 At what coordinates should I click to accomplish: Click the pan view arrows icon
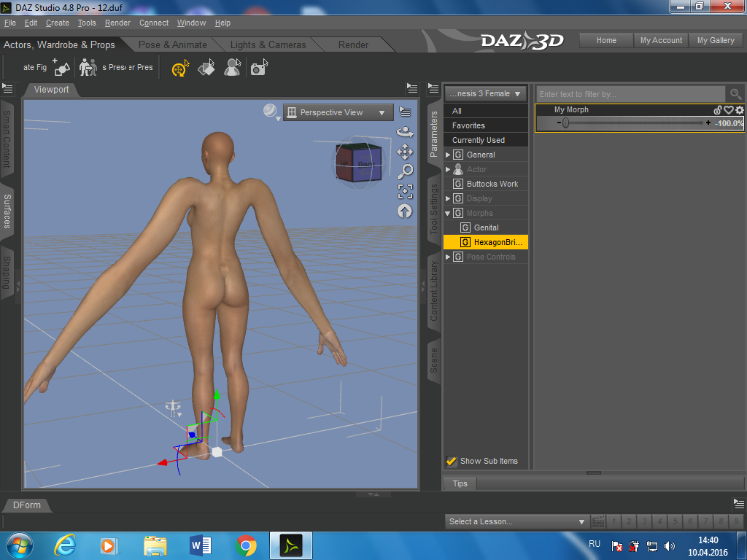(x=405, y=152)
